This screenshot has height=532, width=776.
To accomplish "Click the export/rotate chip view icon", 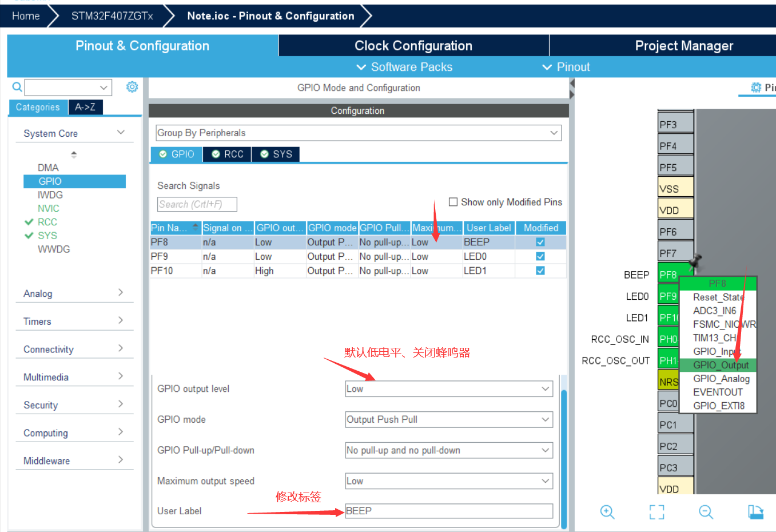I will [755, 512].
